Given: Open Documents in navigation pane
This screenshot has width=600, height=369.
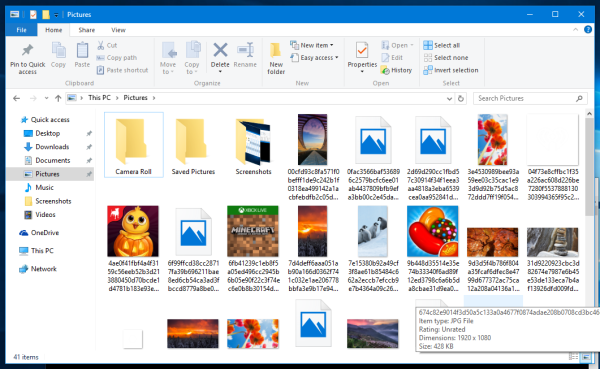Looking at the screenshot, I should point(52,160).
